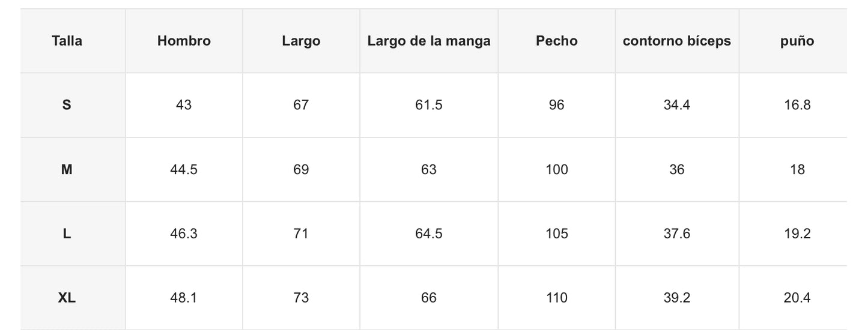Screen dimensions: 868x335
Task: Click the puño column header
Action: point(797,41)
